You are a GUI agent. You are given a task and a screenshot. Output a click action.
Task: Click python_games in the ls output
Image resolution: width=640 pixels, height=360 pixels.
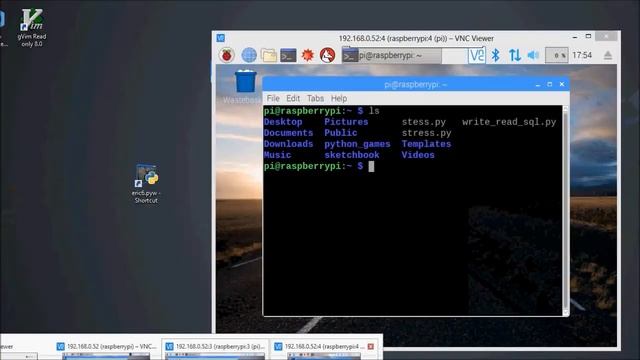357,144
